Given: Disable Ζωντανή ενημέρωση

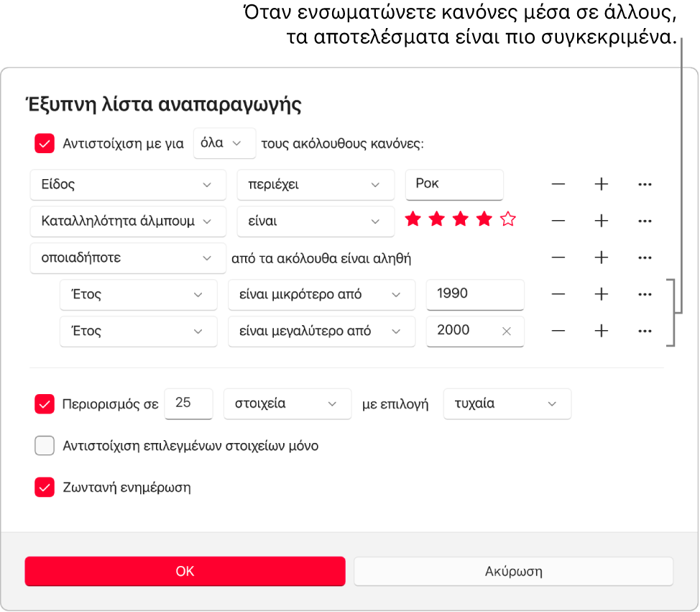Looking at the screenshot, I should click(x=45, y=488).
